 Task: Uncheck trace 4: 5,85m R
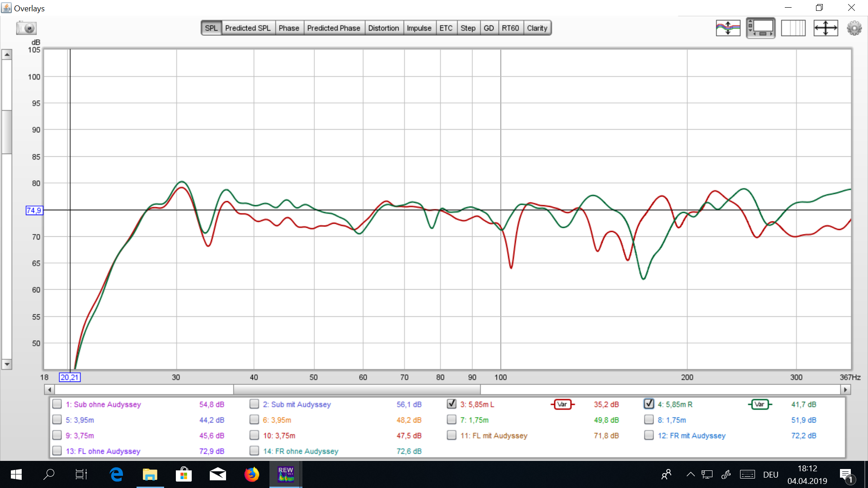(649, 404)
